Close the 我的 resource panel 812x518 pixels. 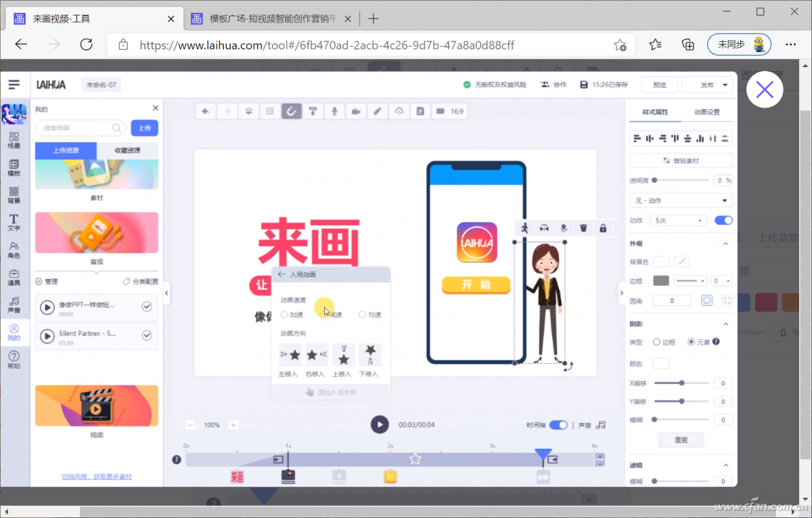click(155, 108)
